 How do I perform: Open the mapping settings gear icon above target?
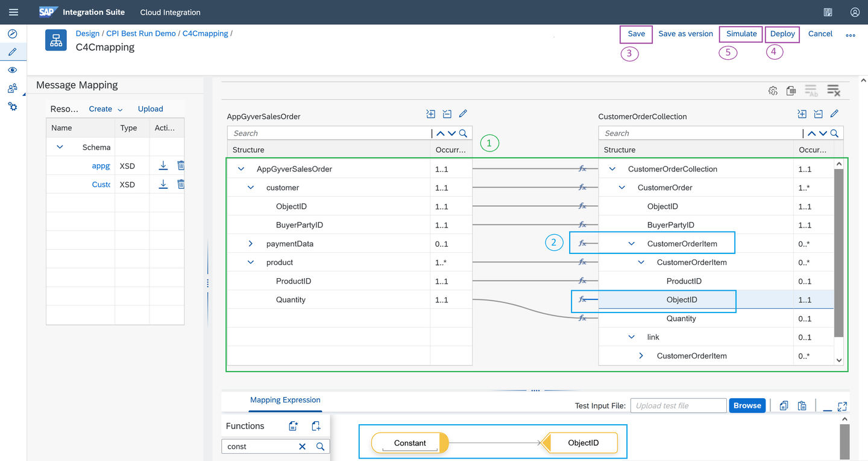click(x=773, y=91)
